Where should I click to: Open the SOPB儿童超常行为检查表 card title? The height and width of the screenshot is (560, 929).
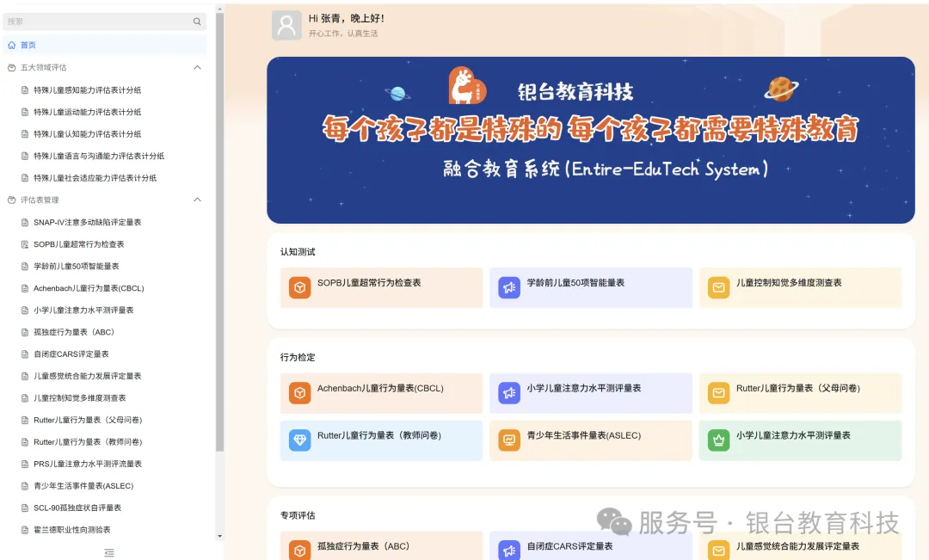click(369, 283)
